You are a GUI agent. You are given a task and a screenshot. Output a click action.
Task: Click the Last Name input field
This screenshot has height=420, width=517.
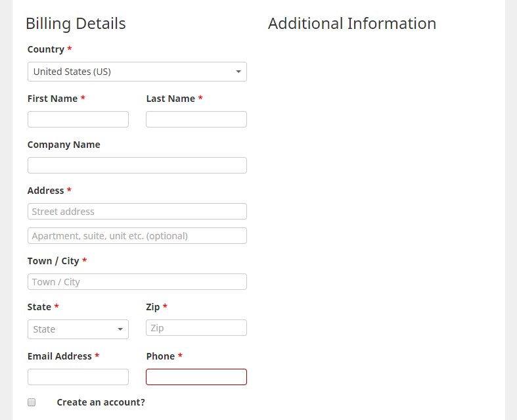(x=196, y=119)
